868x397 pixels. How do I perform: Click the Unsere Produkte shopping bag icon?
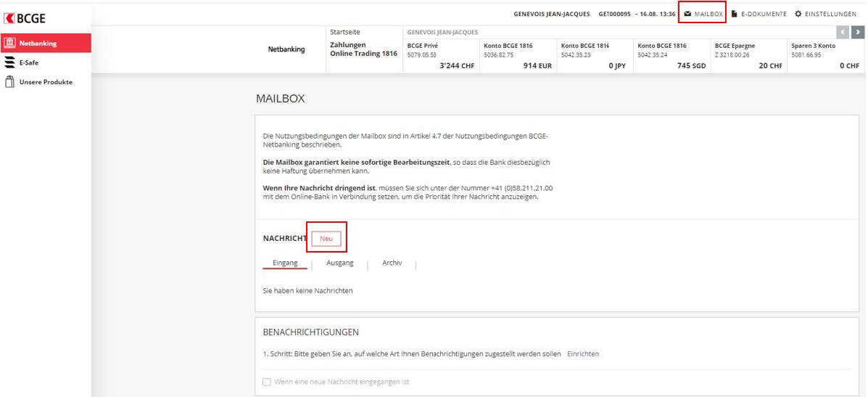coord(9,82)
